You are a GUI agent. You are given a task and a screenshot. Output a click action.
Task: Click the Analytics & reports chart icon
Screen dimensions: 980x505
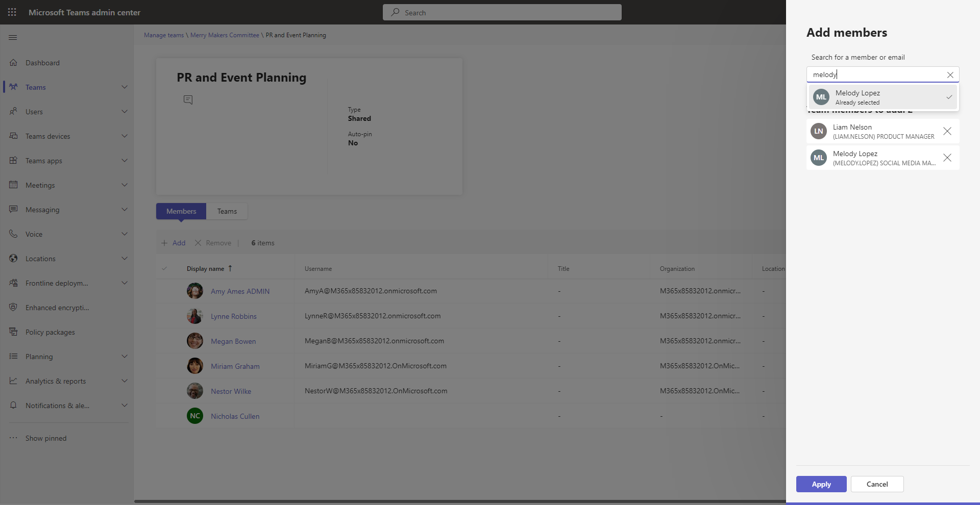[14, 381]
